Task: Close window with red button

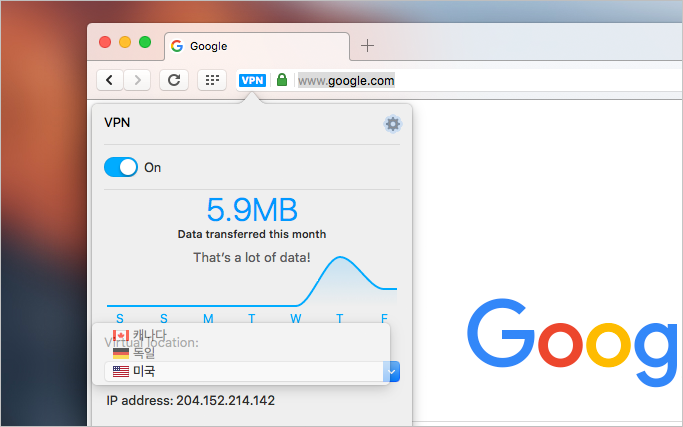Action: pyautogui.click(x=105, y=42)
